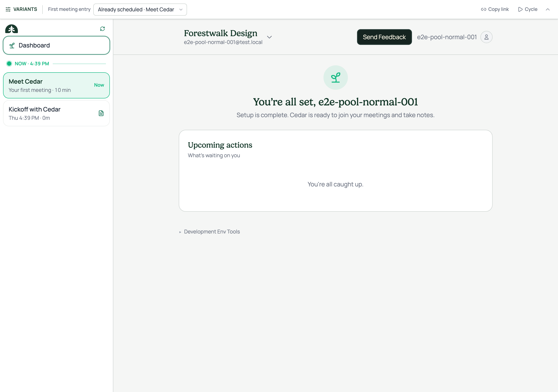Viewport: 558px width, 392px height.
Task: Open the user profile avatar icon
Action: point(486,37)
